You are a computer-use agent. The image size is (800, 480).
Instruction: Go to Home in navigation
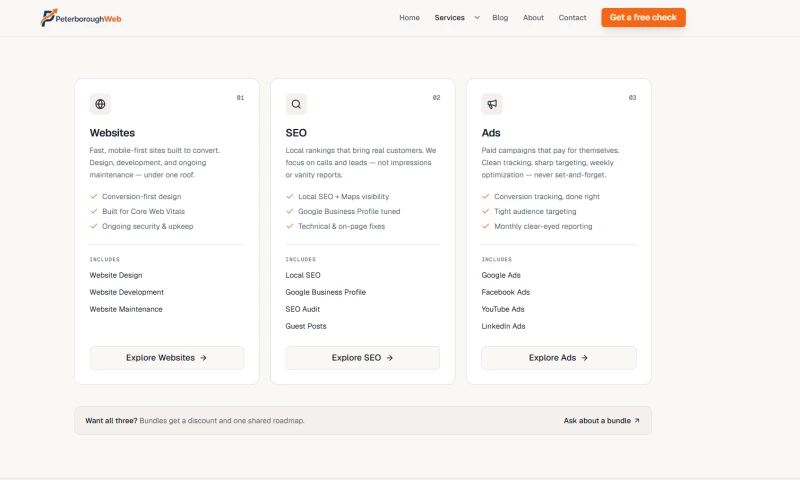(409, 17)
